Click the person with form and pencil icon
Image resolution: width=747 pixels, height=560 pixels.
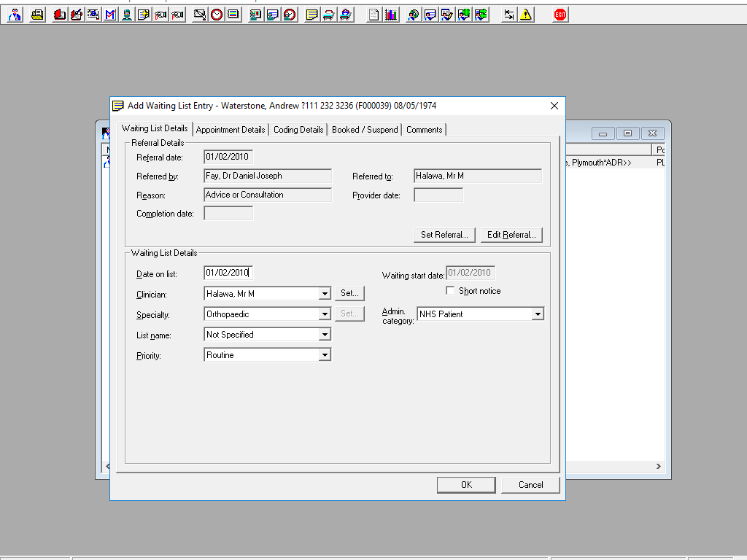click(x=447, y=15)
